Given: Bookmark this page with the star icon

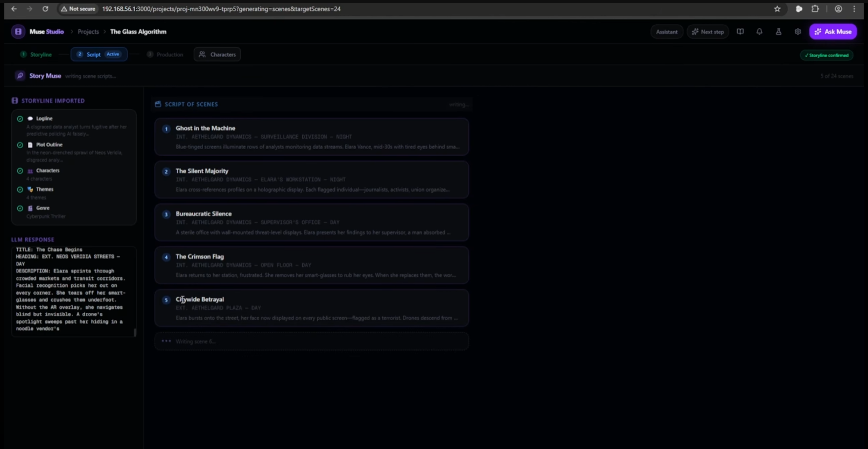Looking at the screenshot, I should click(777, 9).
